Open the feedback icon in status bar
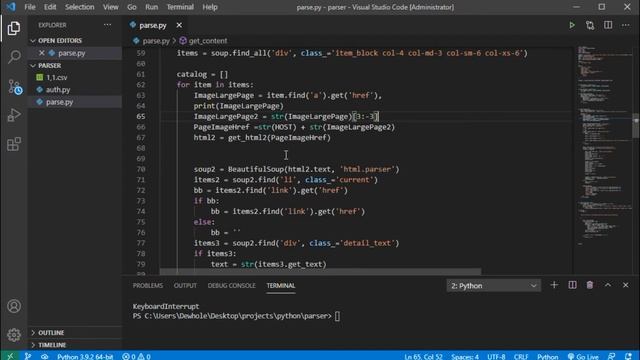Screen dimensions: 640x360 [x=611, y=356]
